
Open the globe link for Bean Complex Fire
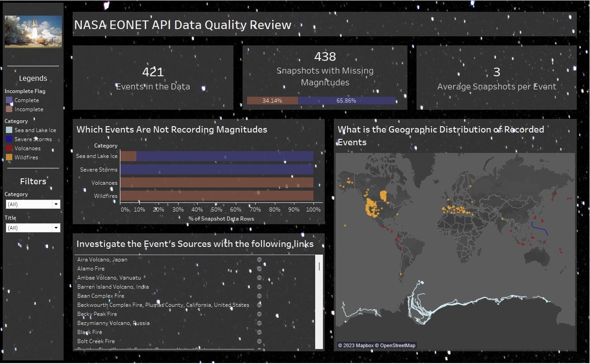(259, 296)
